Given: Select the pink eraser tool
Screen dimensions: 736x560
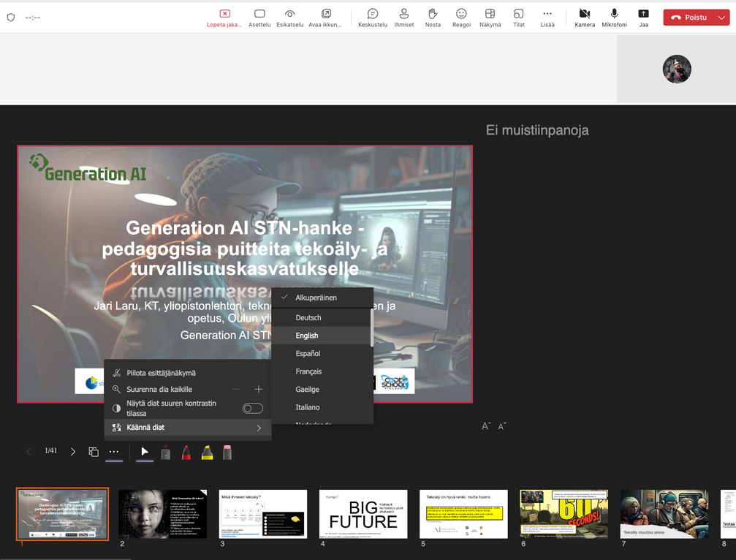Looking at the screenshot, I should click(x=227, y=453).
